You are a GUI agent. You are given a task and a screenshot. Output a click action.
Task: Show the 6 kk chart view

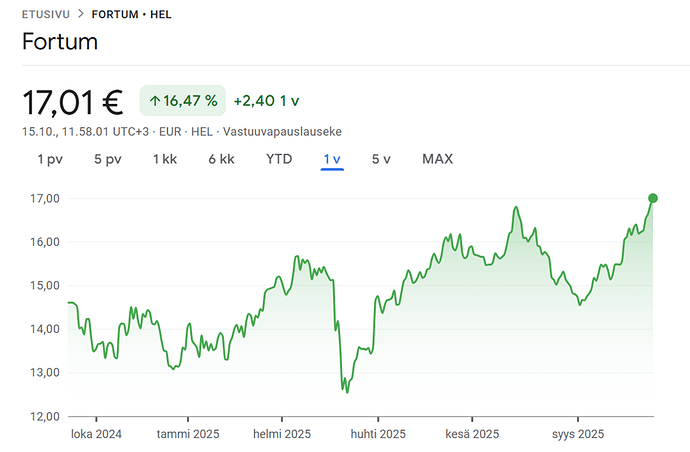221,159
